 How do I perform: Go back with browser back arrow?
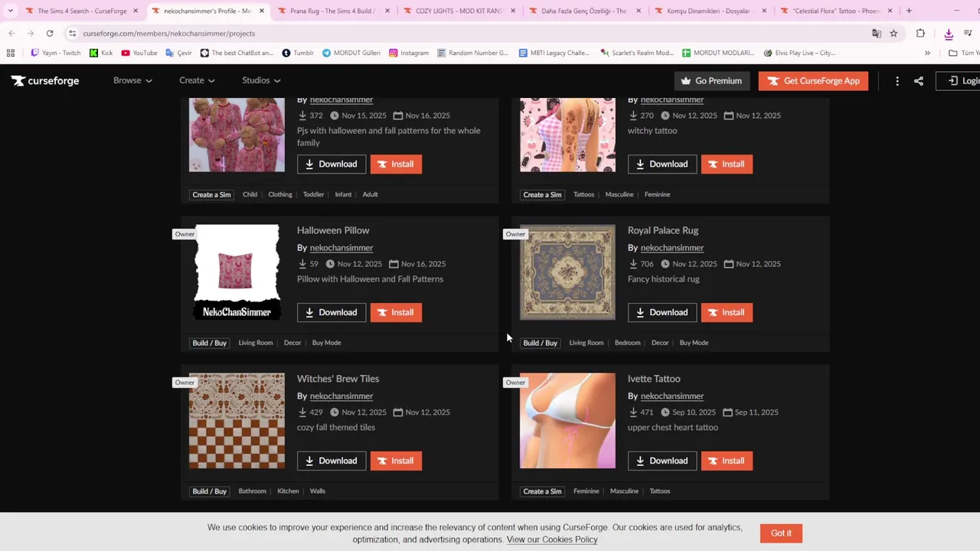click(x=11, y=34)
